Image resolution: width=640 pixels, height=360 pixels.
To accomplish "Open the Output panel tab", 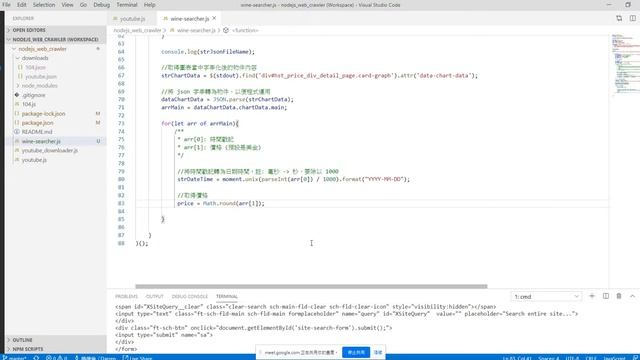I will (x=154, y=296).
